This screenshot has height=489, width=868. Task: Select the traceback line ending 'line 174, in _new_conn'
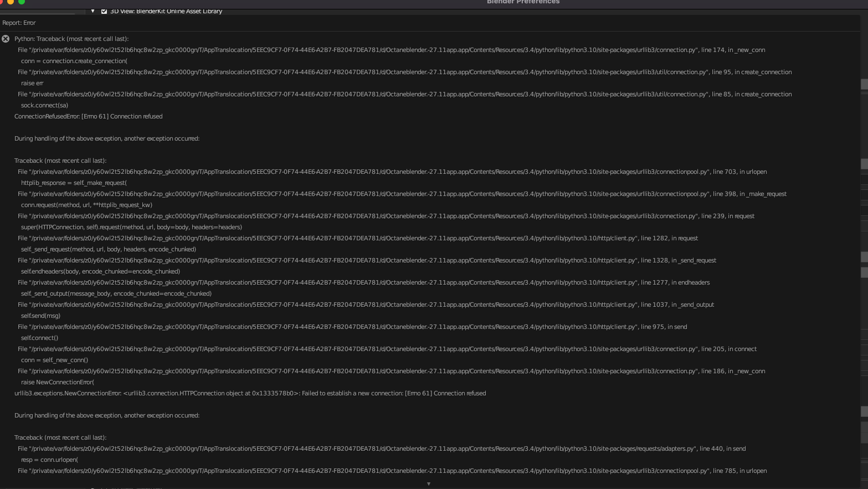391,50
